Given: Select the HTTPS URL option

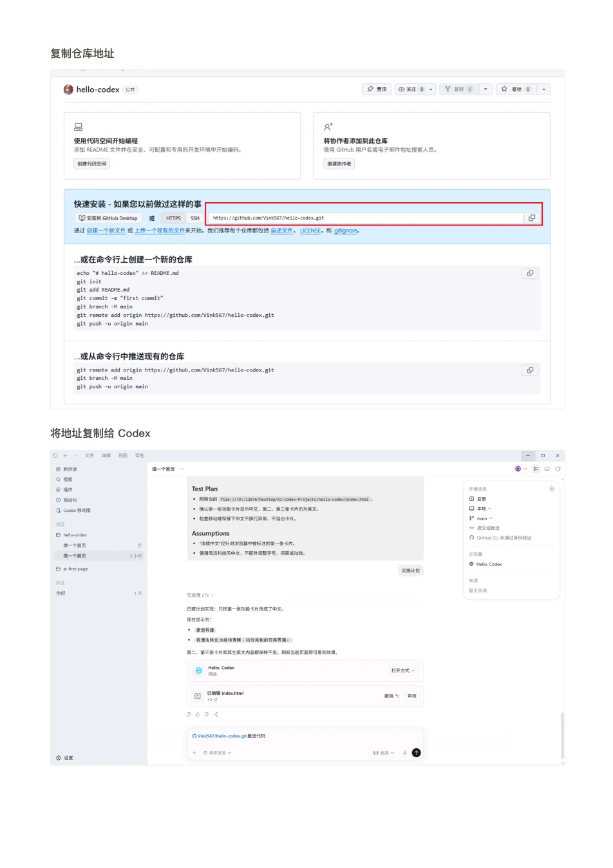Looking at the screenshot, I should click(173, 218).
